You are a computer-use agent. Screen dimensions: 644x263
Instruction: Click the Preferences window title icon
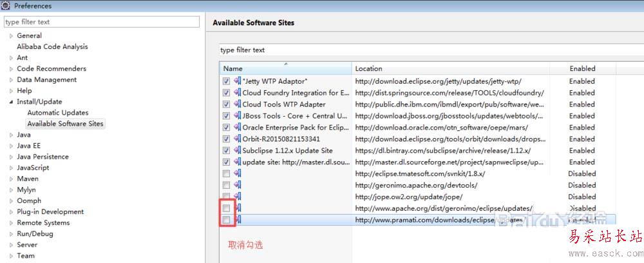point(6,6)
